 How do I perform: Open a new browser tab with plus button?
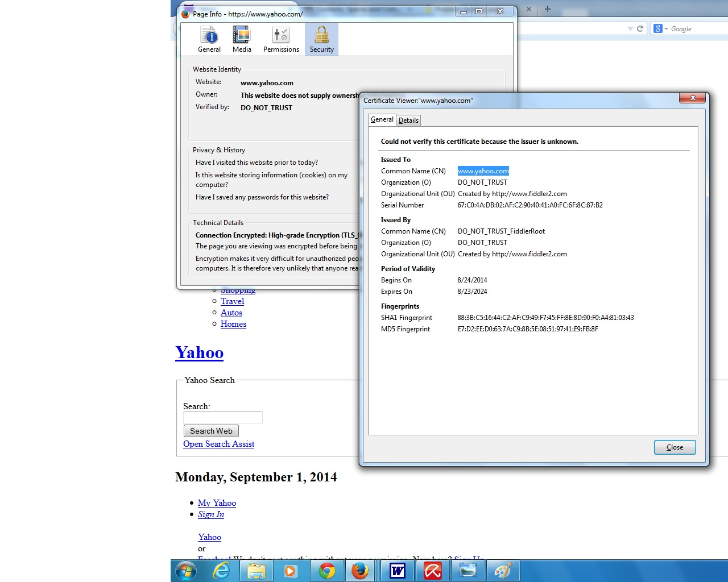click(x=548, y=9)
